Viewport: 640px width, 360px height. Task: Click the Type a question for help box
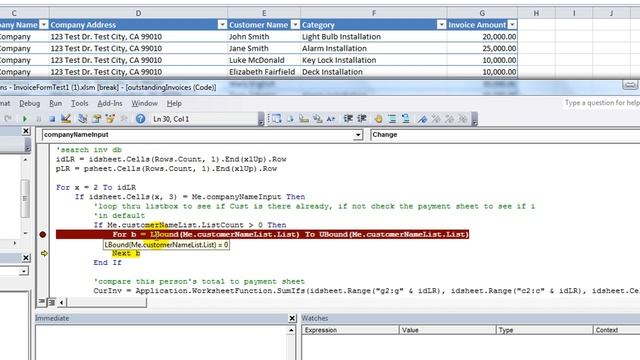point(601,103)
